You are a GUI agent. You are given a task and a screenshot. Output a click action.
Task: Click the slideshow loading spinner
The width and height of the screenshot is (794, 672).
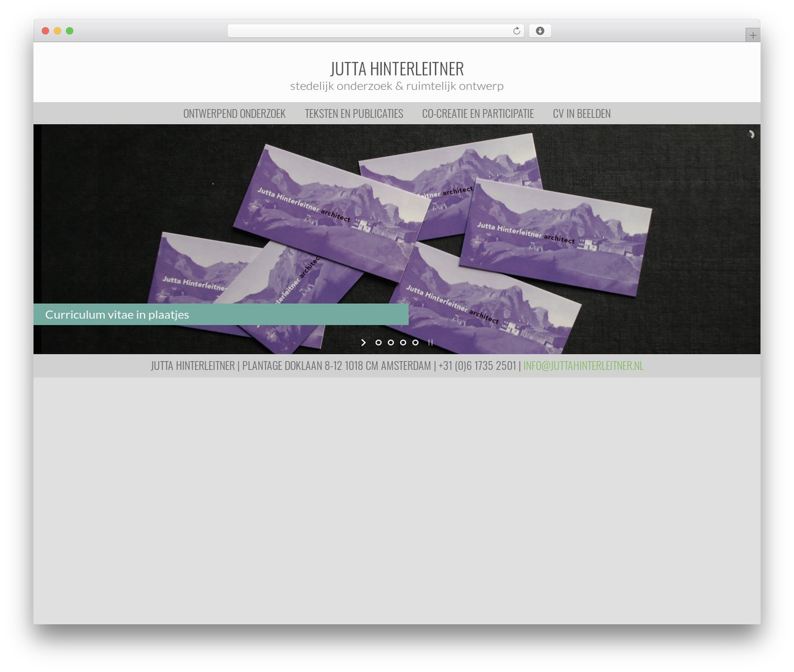tap(751, 135)
